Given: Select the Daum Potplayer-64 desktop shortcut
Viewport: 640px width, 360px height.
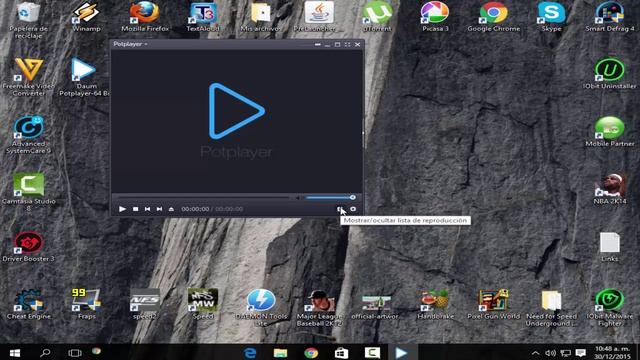Looking at the screenshot, I should click(84, 77).
